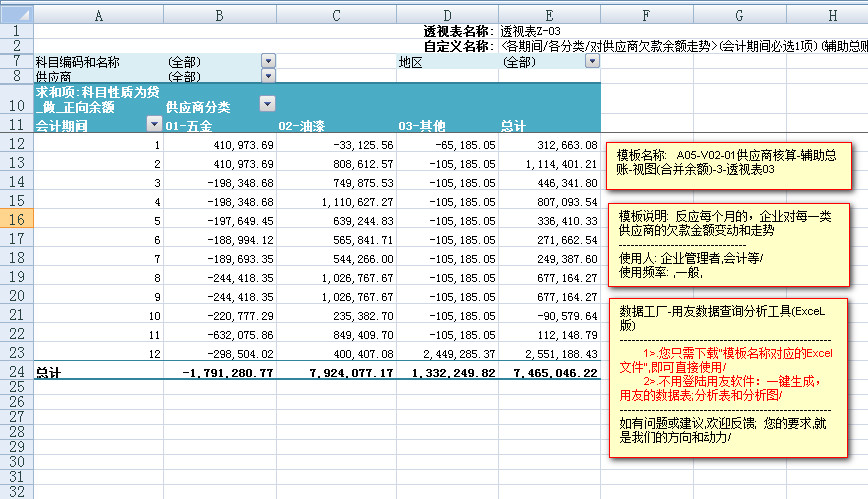Open the 科目编码和名称 filter dropdown arrow
The image size is (868, 499).
click(x=267, y=62)
